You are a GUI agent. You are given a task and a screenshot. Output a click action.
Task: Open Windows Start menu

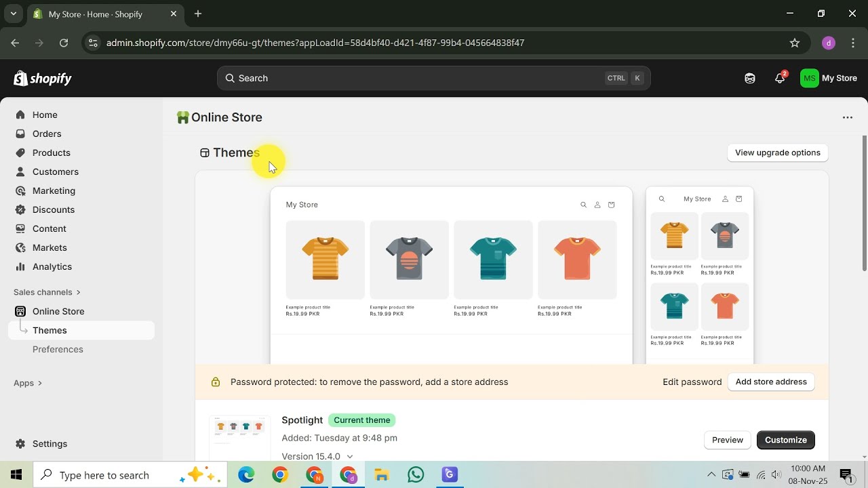(16, 475)
